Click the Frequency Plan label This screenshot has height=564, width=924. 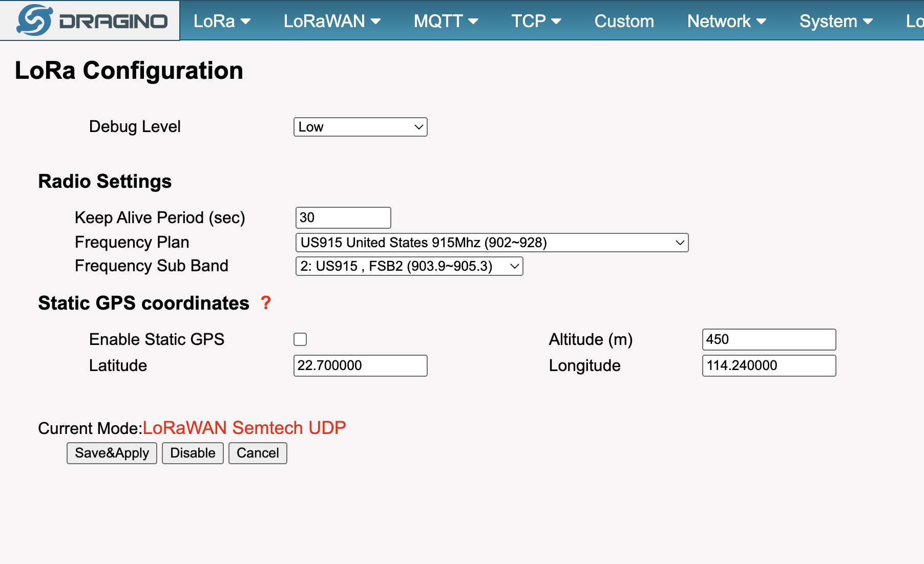132,242
